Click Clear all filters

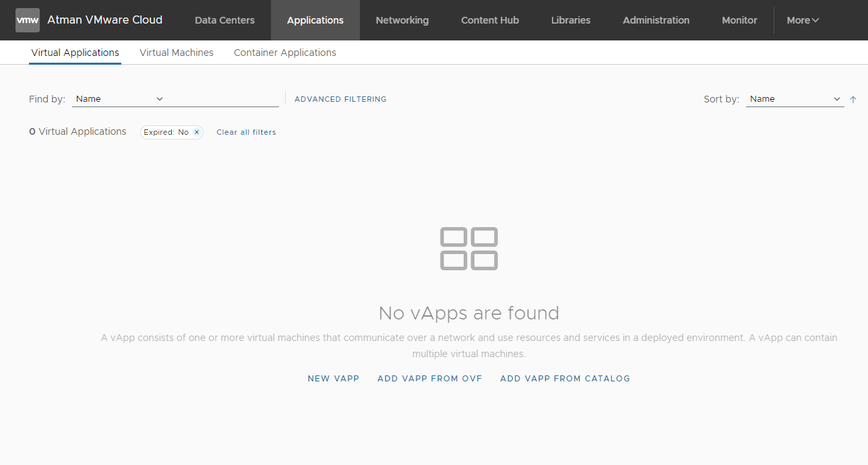pos(246,132)
